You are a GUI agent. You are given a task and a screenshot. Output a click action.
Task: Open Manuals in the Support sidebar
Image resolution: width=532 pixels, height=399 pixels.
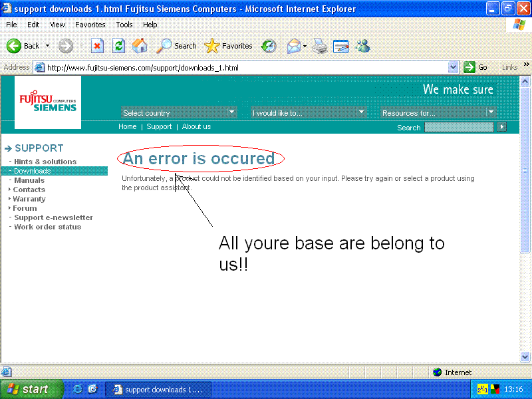[x=29, y=180]
